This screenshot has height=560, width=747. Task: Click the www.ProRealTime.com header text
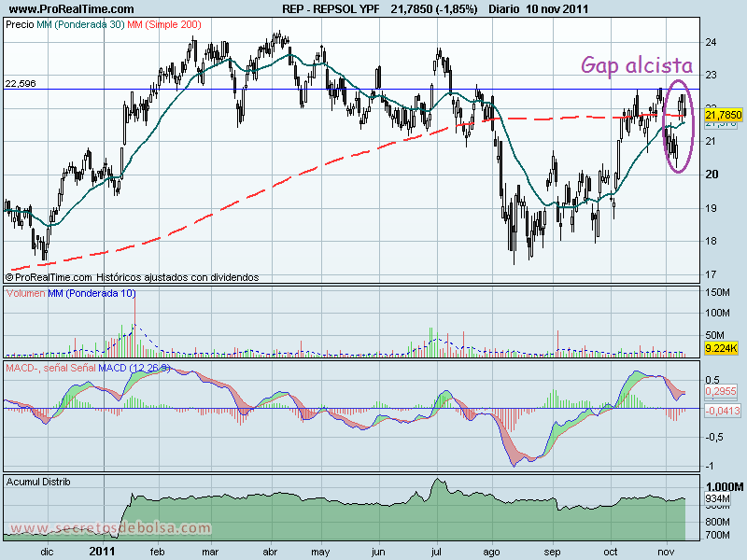pos(72,8)
